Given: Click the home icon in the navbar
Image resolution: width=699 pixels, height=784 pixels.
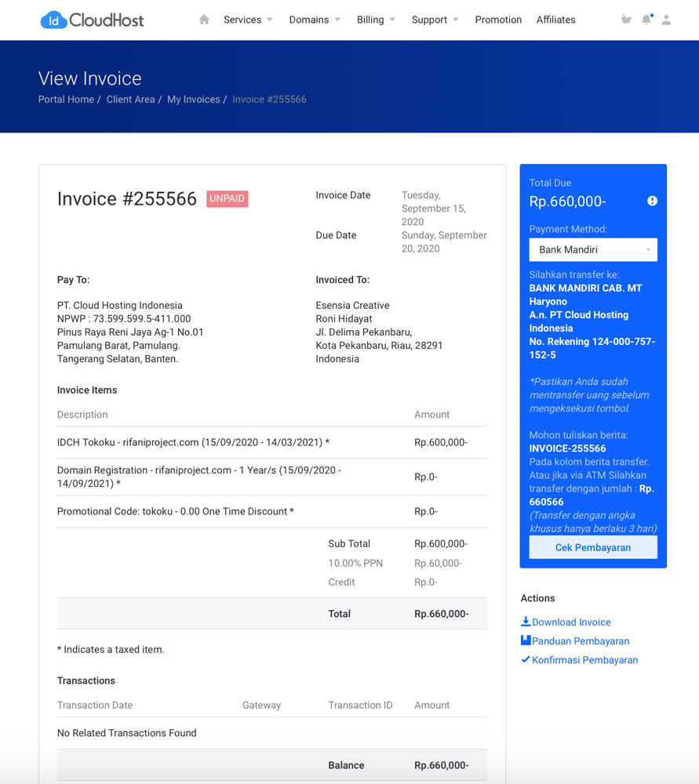Looking at the screenshot, I should [x=203, y=19].
